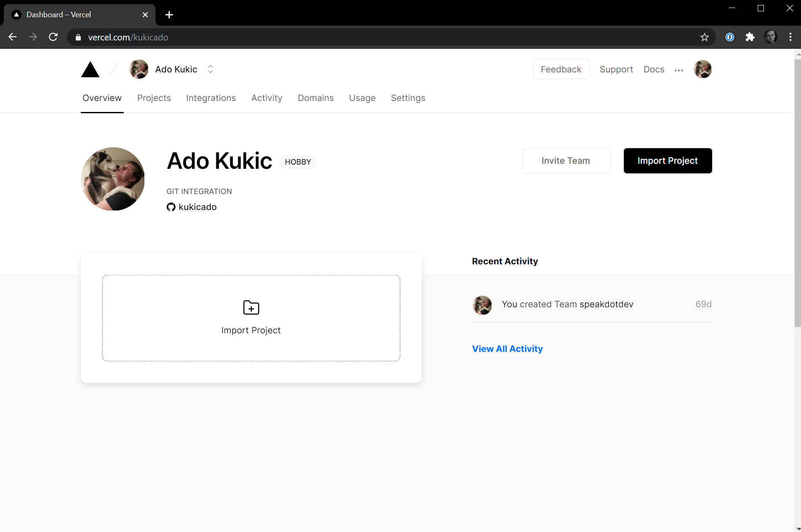
Task: Click the Import Project label in the dashed card
Action: [251, 330]
